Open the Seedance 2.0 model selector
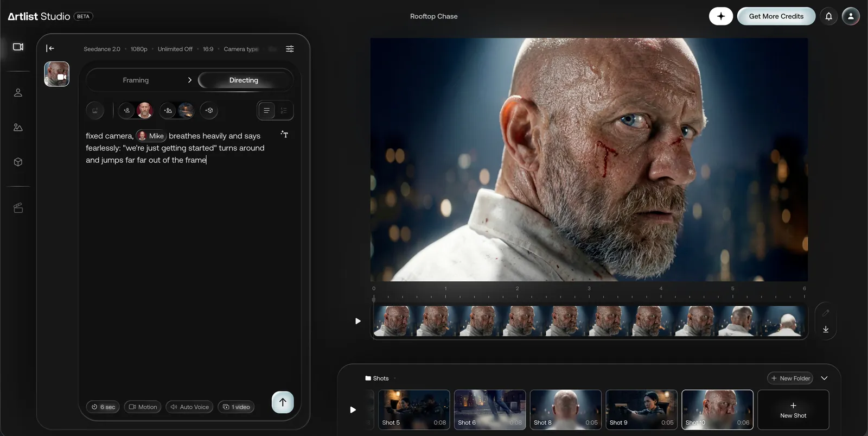The image size is (868, 436). (x=102, y=49)
